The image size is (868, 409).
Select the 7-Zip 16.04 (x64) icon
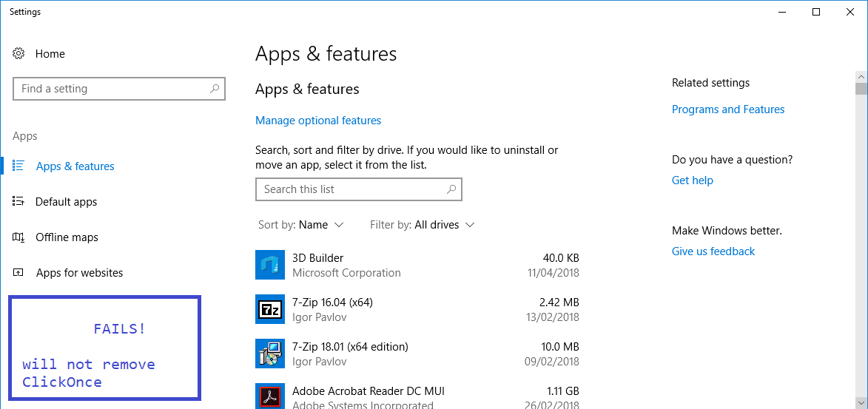point(270,309)
